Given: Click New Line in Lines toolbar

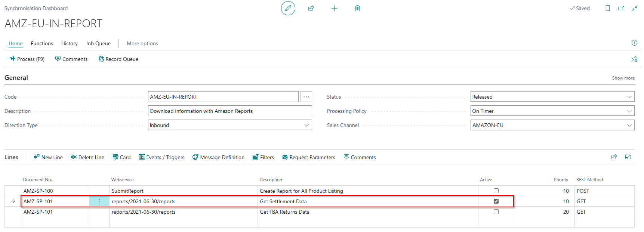Looking at the screenshot, I should tap(48, 157).
